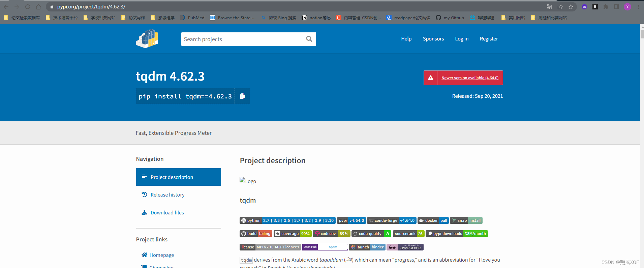Click the Register link

[x=489, y=39]
